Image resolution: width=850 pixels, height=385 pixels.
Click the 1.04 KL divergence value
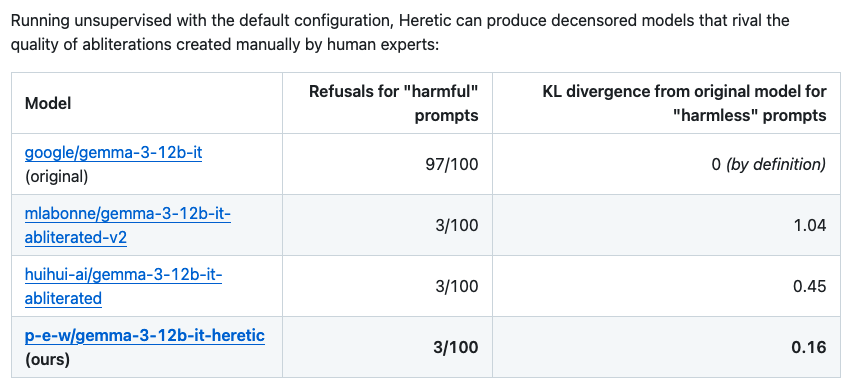point(809,225)
